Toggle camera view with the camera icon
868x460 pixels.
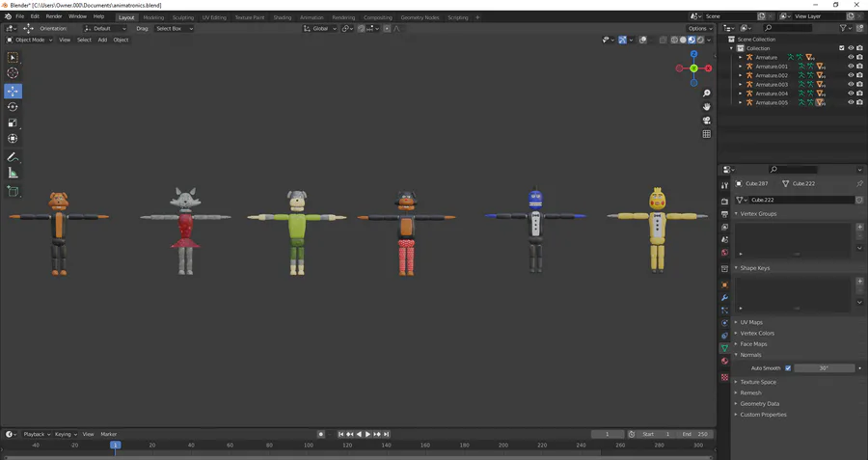click(x=706, y=121)
